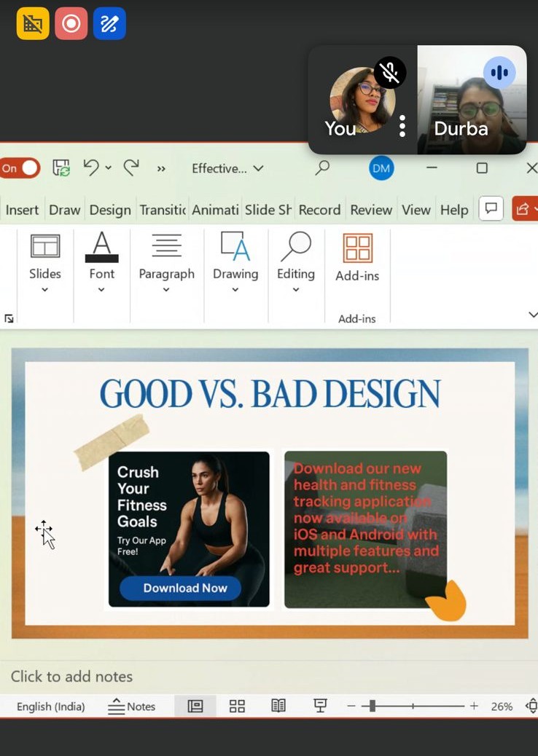The image size is (538, 756).
Task: Undo the last action
Action: click(91, 168)
